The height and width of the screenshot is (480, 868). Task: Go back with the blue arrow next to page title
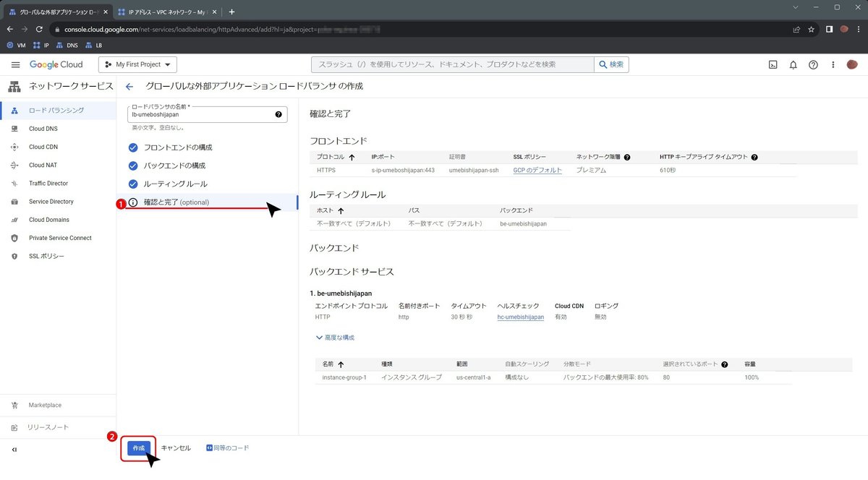coord(129,86)
